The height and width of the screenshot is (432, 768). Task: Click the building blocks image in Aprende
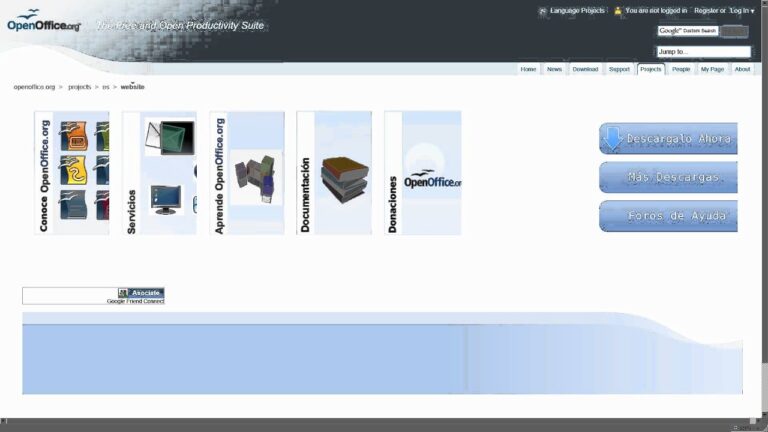[x=256, y=178]
